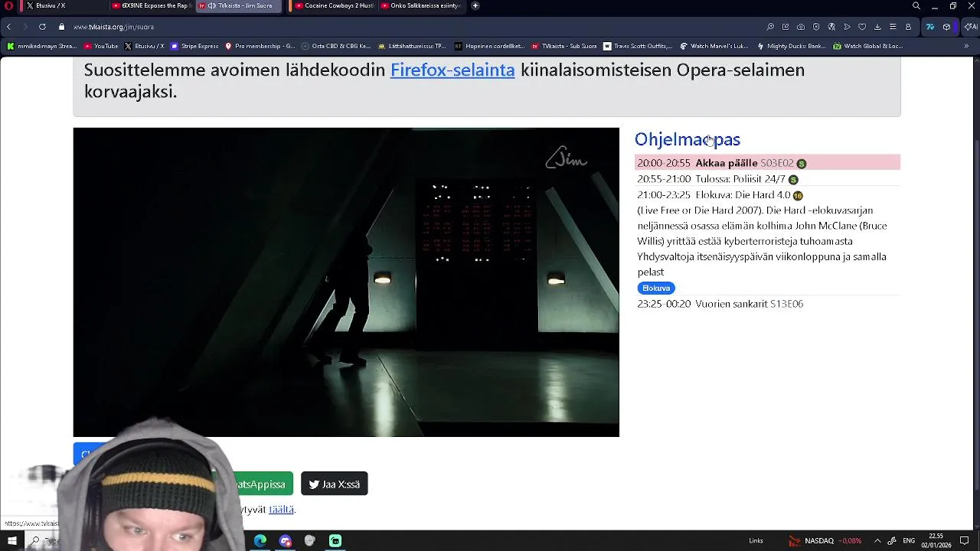The image size is (980, 551).
Task: Open Microsoft Edge from the taskbar
Action: click(x=260, y=541)
